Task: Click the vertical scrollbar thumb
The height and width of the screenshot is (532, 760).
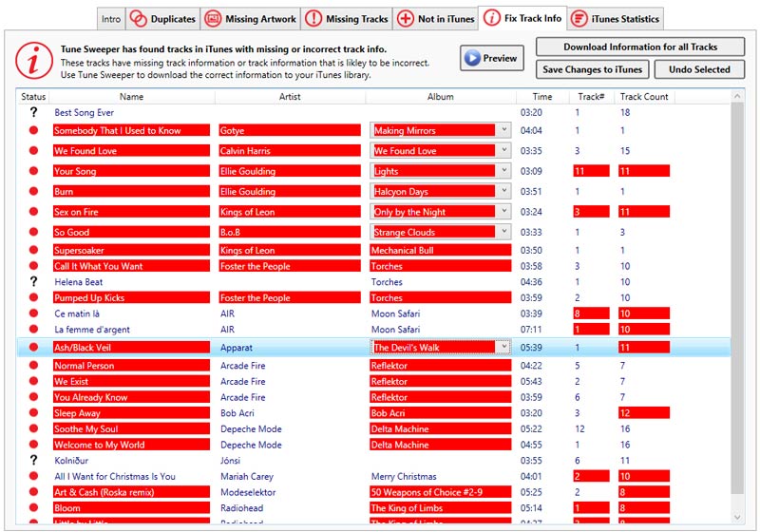Action: [x=737, y=298]
